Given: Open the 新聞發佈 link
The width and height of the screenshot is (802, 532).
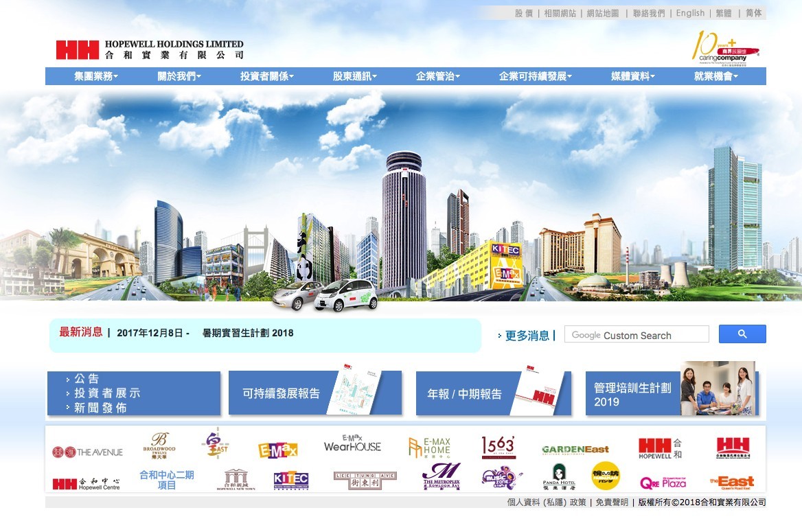Looking at the screenshot, I should (x=100, y=408).
